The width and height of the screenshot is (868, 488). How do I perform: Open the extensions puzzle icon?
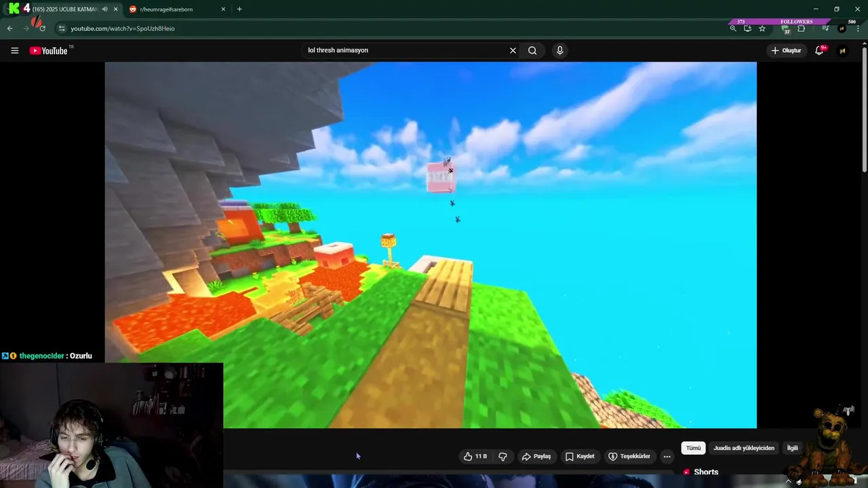coord(801,28)
